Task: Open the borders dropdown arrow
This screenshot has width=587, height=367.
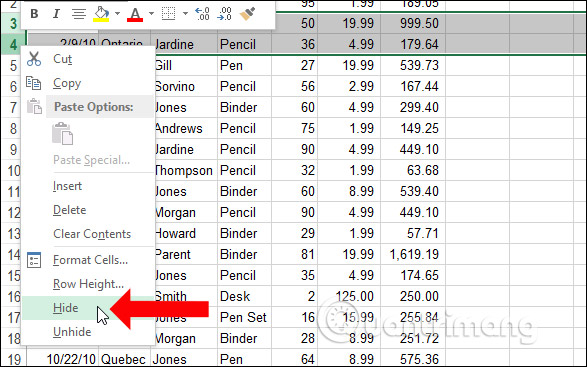Action: [185, 14]
